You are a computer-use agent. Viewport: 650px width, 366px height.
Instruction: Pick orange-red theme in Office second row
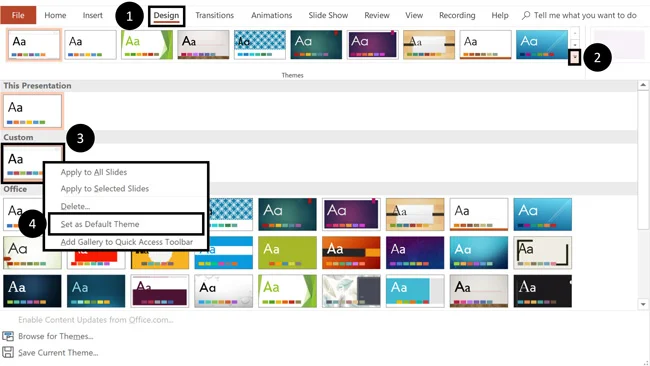click(351, 253)
